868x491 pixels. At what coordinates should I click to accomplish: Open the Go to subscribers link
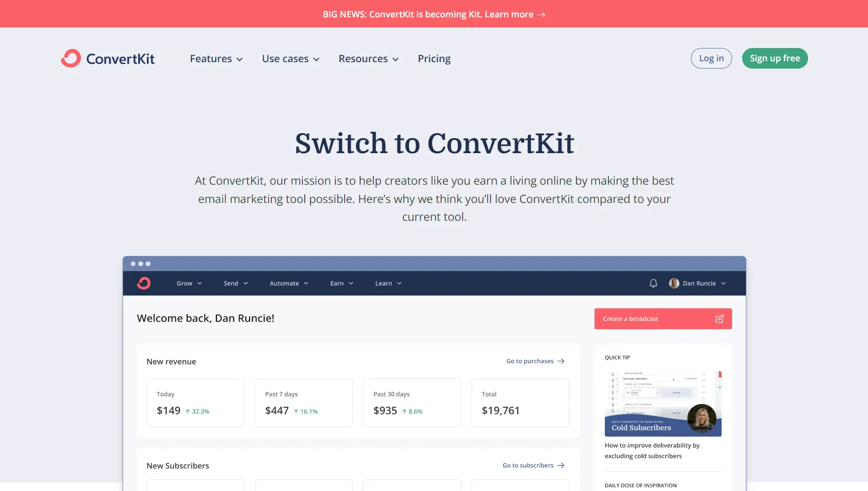click(x=534, y=465)
